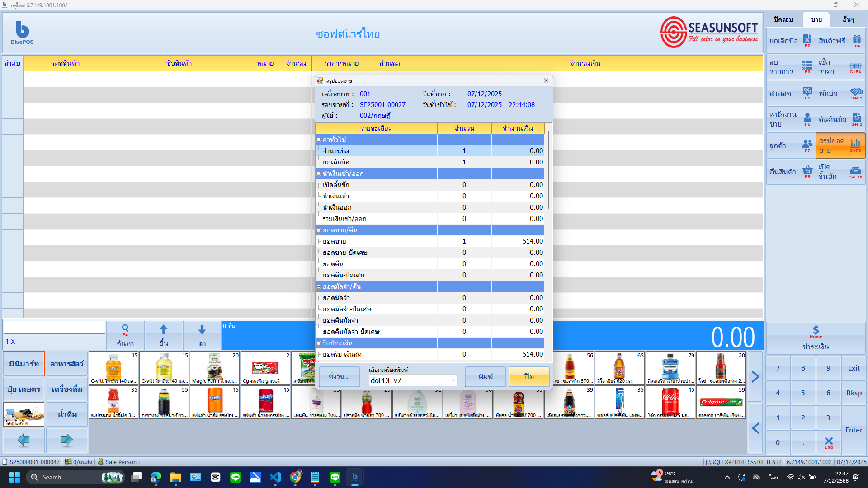
Task: Open product search using ค้นหา F4
Action: coord(125,335)
